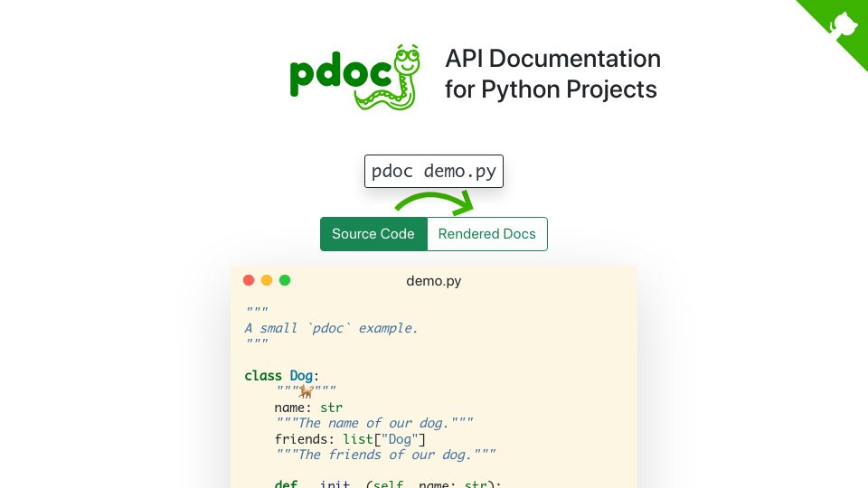Click the 'name: str' code line
The height and width of the screenshot is (488, 868).
coord(308,408)
